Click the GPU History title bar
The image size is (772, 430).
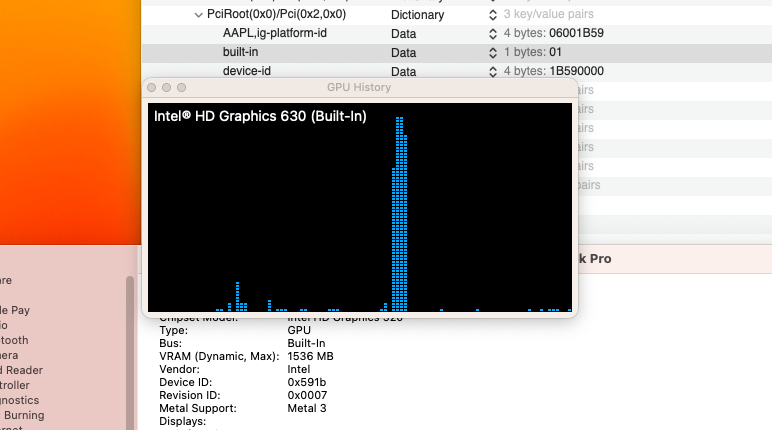coord(359,87)
